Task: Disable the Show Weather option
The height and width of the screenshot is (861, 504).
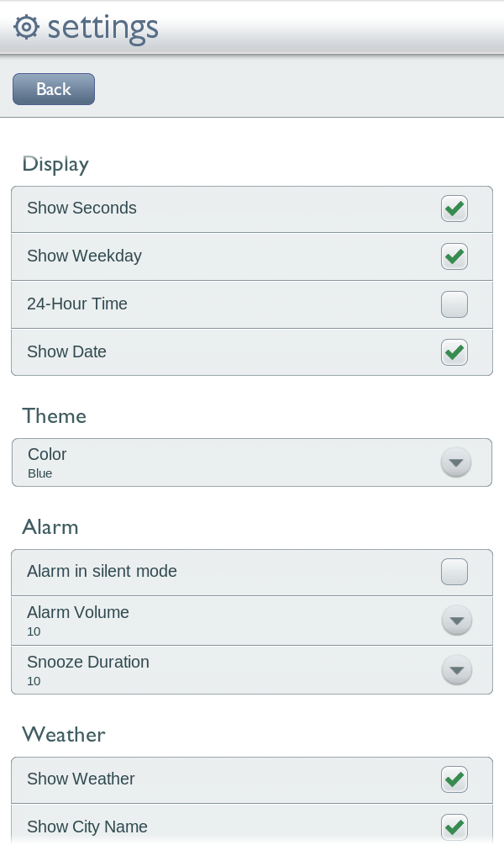Action: click(x=454, y=779)
